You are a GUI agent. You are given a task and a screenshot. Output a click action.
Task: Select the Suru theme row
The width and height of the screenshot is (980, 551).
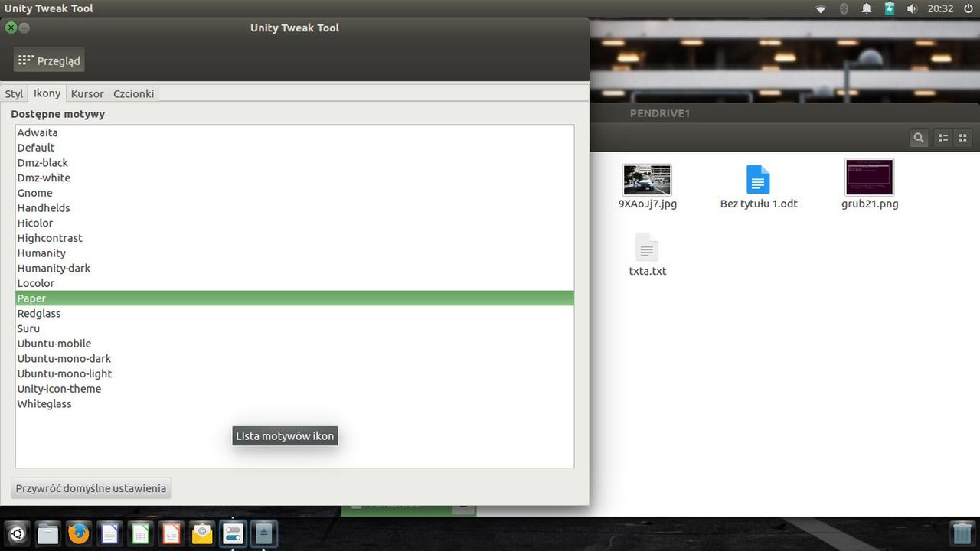[295, 328]
